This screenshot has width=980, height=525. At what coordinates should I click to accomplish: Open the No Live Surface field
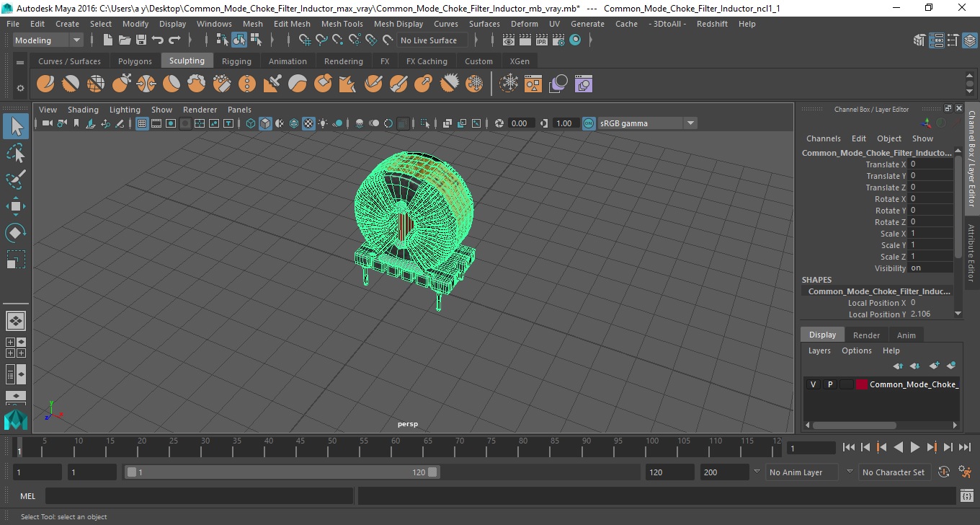pos(432,40)
